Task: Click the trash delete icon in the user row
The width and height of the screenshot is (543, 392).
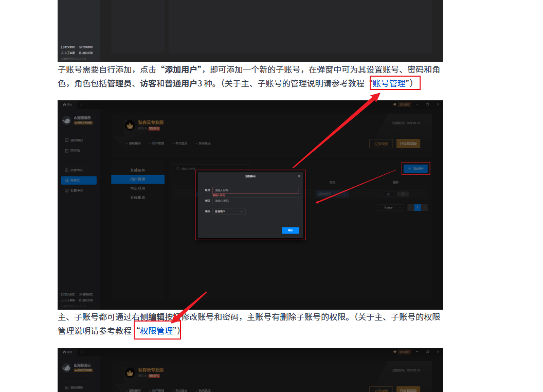Action: pyautogui.click(x=403, y=194)
